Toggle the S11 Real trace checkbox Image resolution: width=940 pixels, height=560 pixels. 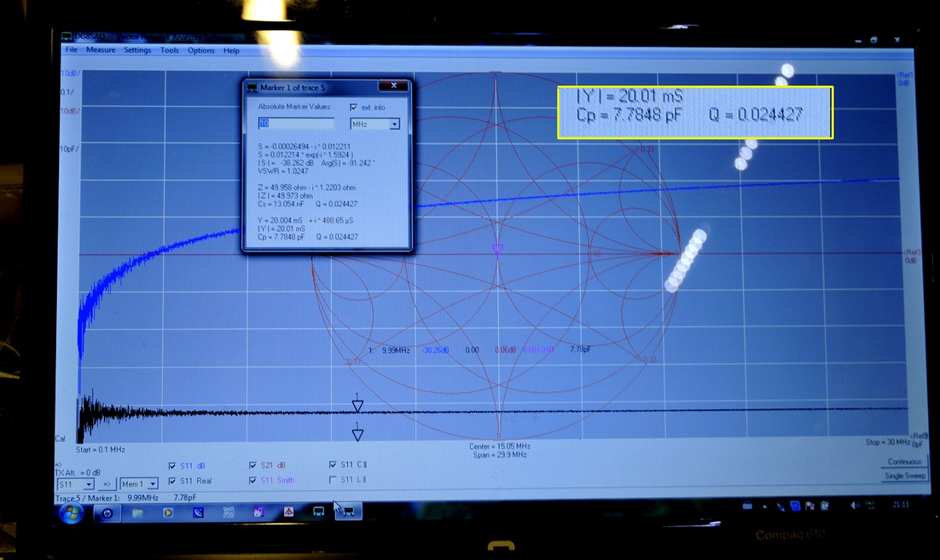[171, 481]
